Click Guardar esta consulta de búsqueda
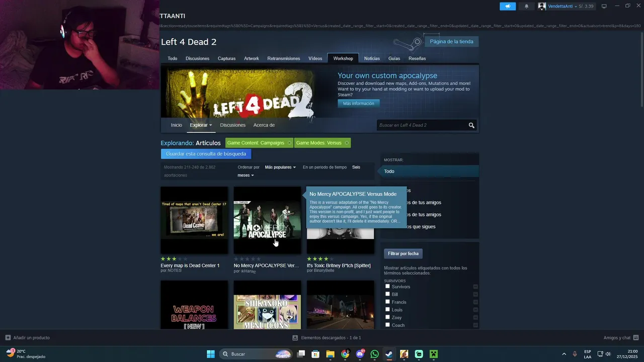 coord(206,154)
